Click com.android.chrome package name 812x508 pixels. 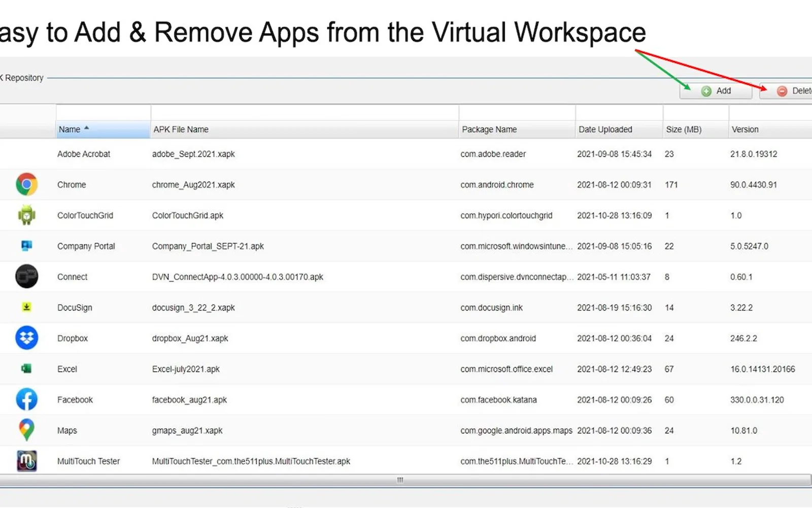tap(497, 185)
